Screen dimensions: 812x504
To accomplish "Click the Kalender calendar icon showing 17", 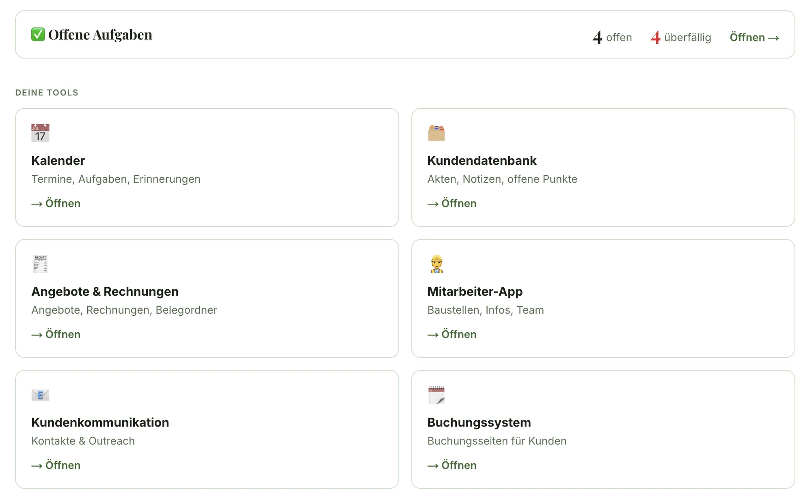I will click(x=40, y=133).
